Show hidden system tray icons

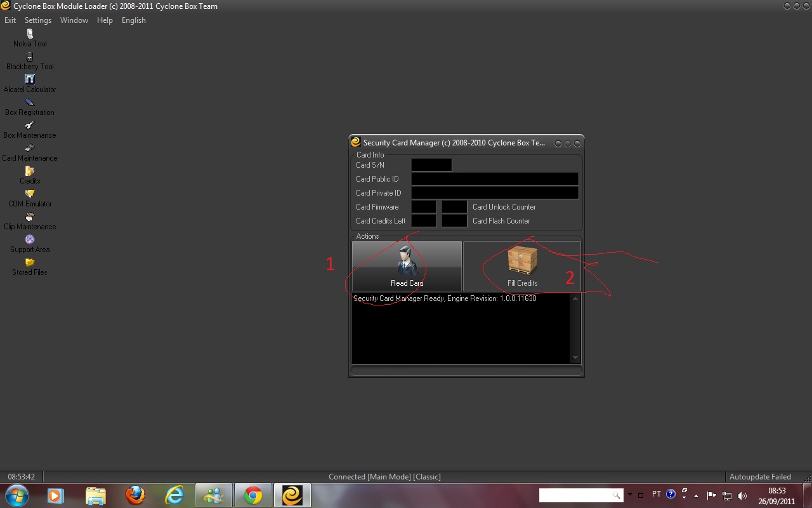(x=697, y=495)
